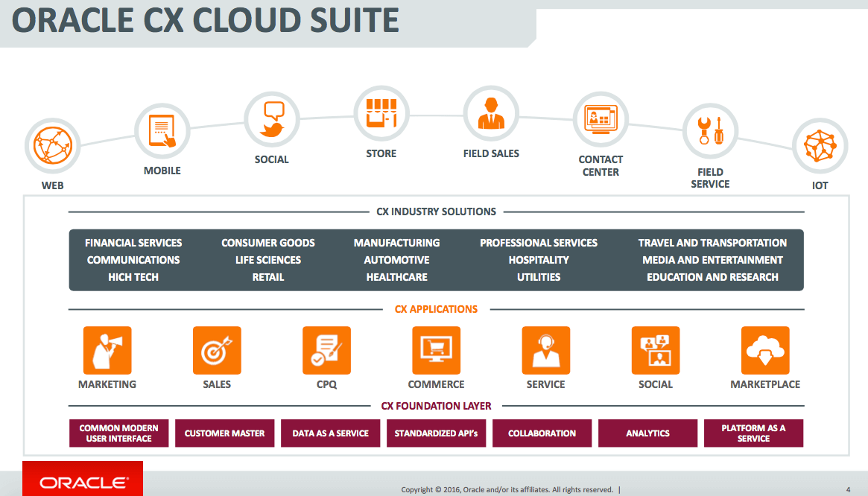Select the Mobile tablet icon
868x496 pixels.
tap(162, 131)
